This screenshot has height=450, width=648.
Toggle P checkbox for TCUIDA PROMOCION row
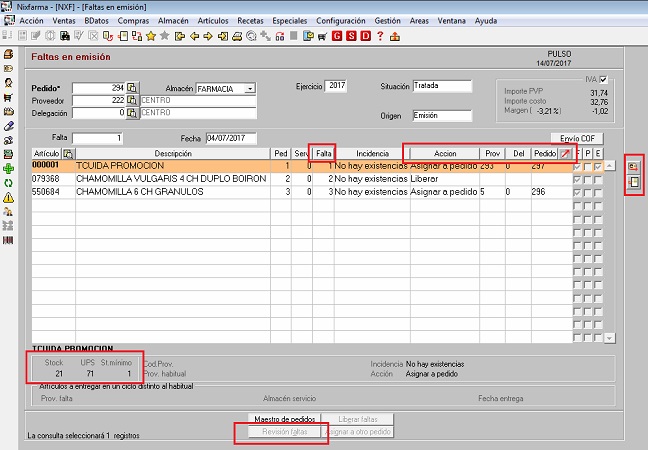(x=588, y=167)
